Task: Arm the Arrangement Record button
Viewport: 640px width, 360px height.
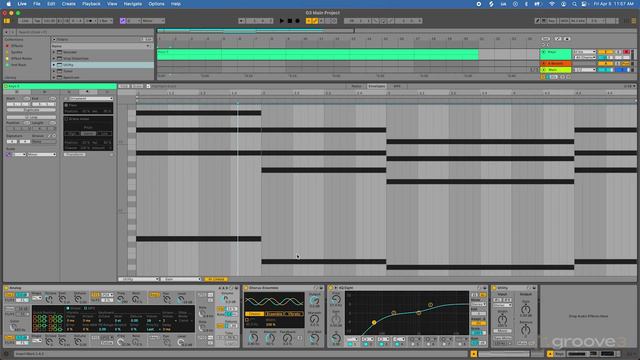Action: tap(298, 21)
